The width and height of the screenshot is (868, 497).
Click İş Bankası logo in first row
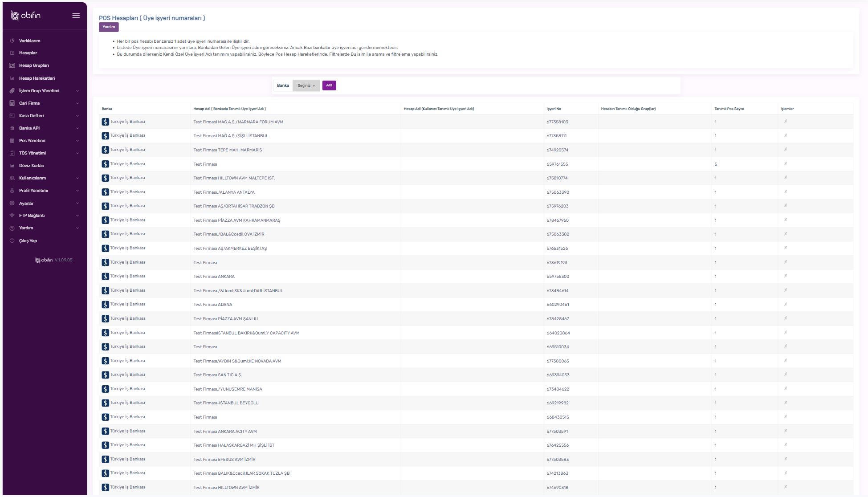pos(105,122)
